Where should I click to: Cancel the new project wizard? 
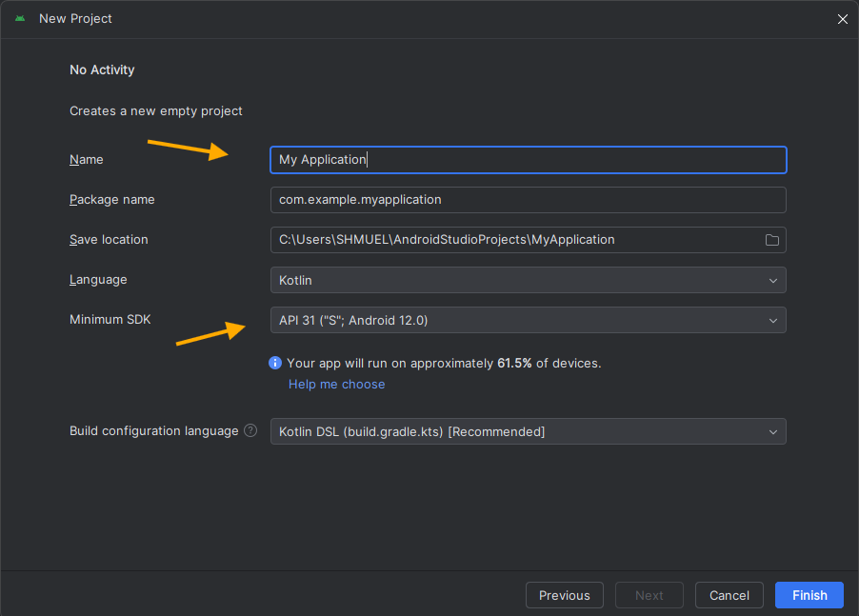[729, 595]
